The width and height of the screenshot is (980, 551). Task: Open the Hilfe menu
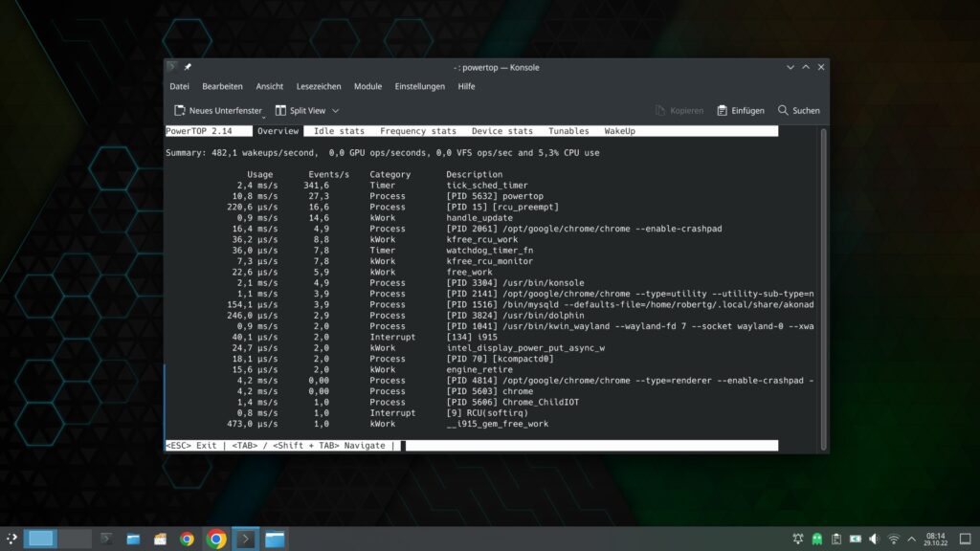click(x=466, y=86)
